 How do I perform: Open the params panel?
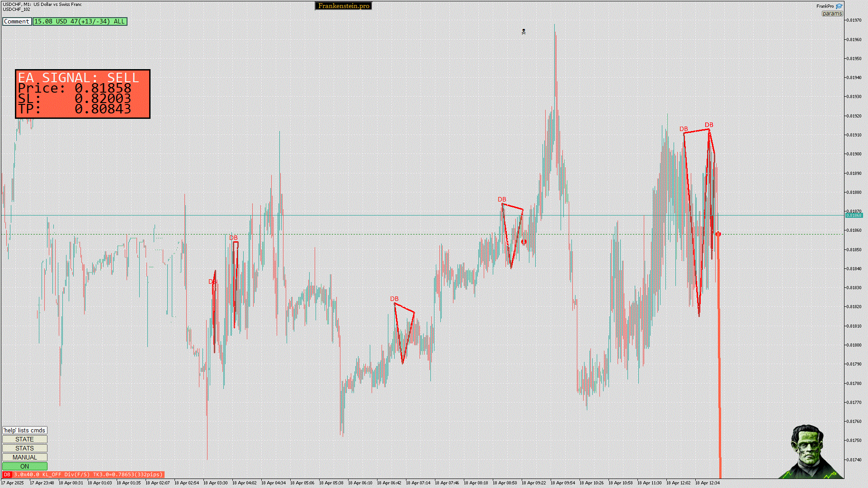click(x=832, y=14)
